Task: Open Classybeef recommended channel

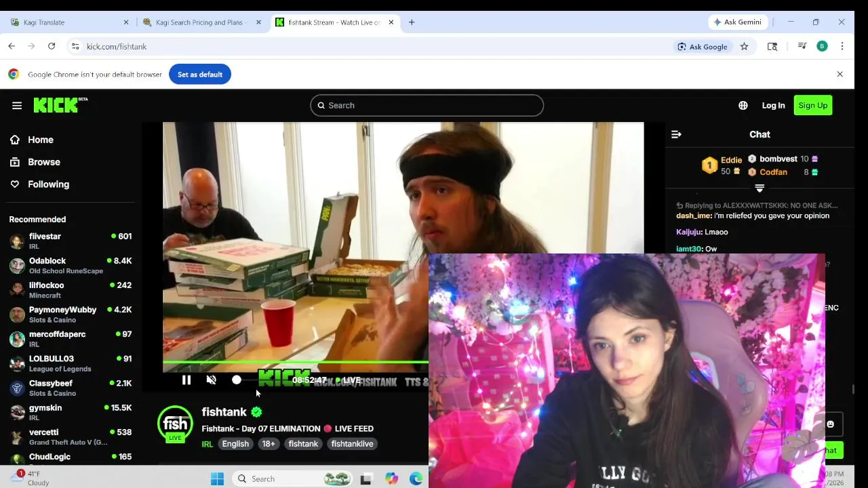Action: (70, 388)
